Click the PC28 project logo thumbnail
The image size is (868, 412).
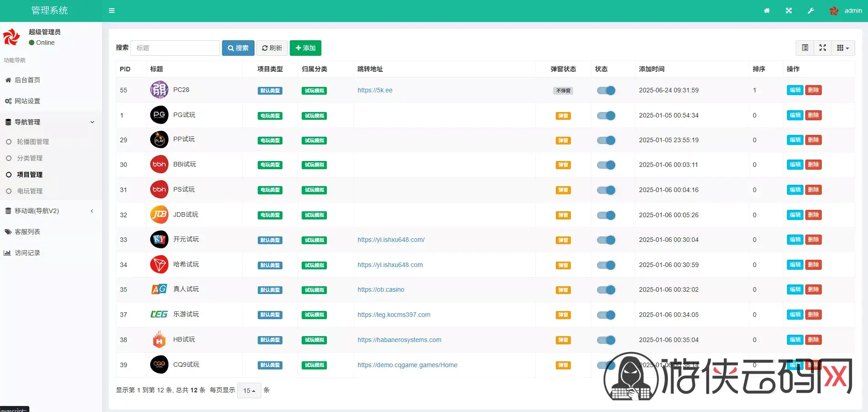click(x=159, y=90)
